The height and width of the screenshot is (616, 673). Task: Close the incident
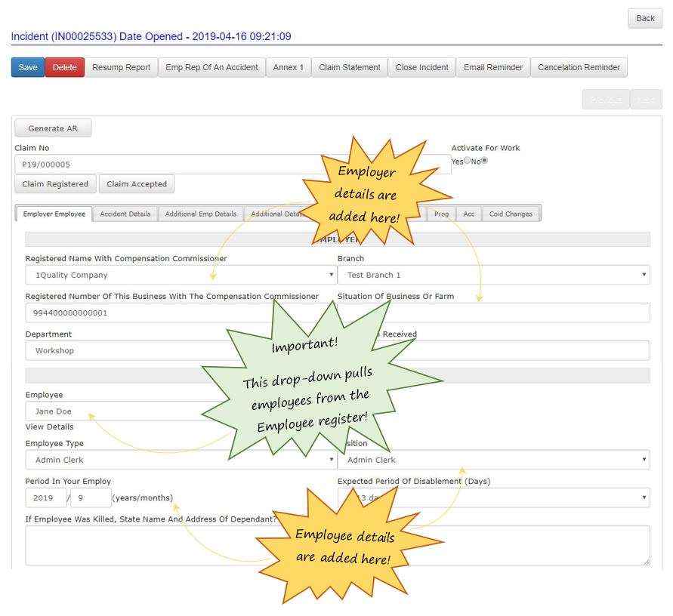[x=421, y=66]
